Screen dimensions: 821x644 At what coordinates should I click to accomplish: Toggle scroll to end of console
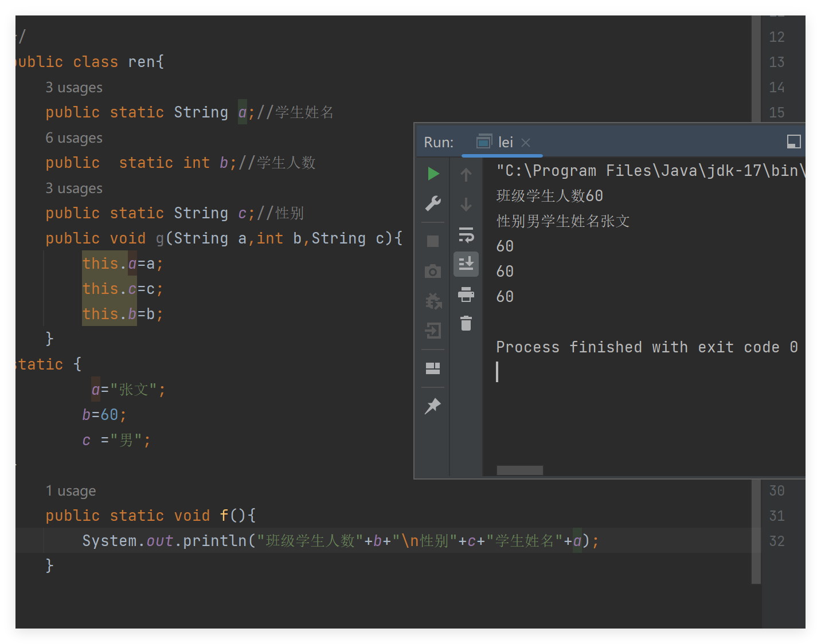pos(466,264)
